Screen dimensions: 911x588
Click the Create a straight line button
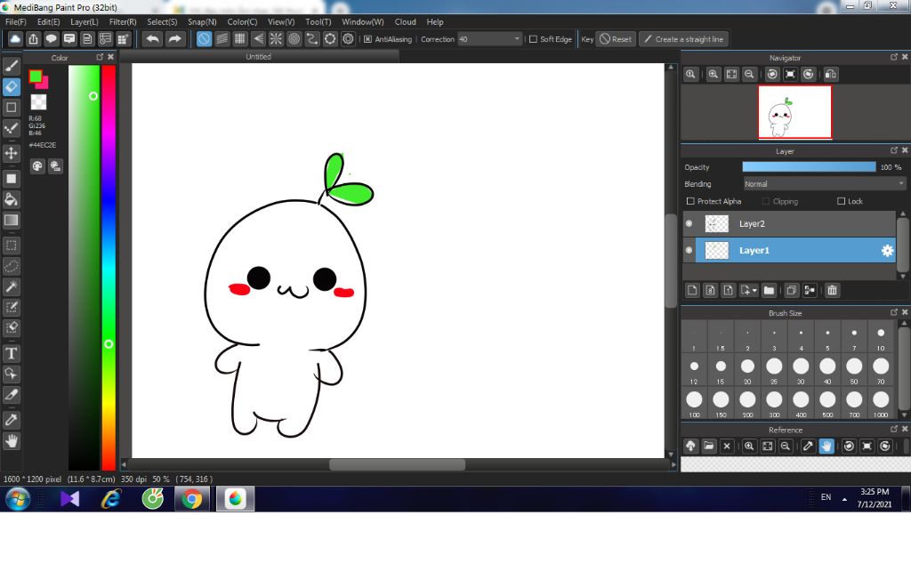(684, 39)
